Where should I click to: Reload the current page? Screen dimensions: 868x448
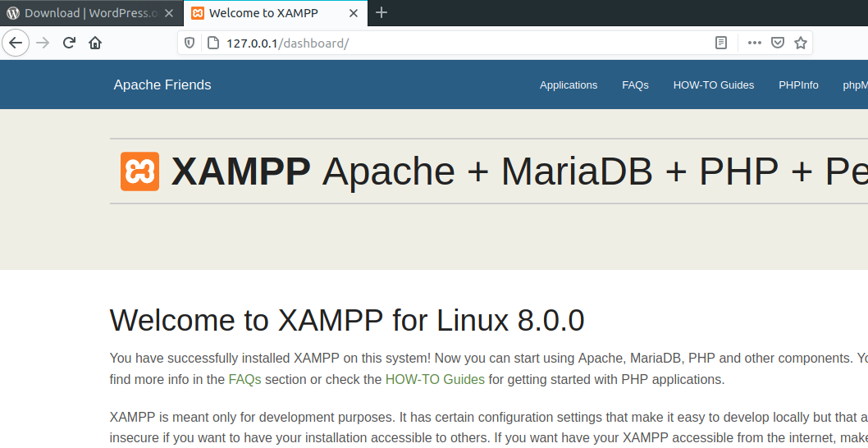click(x=69, y=43)
